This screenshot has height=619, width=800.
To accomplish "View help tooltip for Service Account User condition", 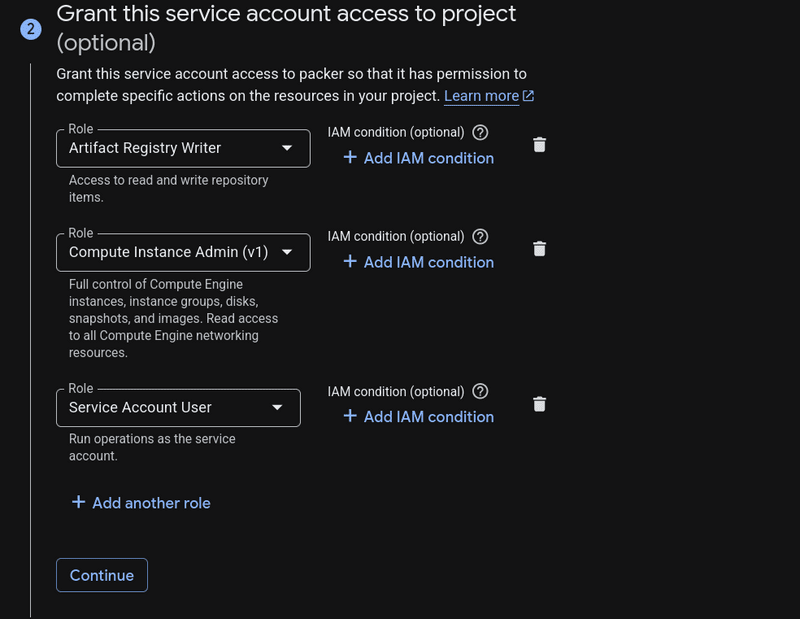I will [479, 391].
